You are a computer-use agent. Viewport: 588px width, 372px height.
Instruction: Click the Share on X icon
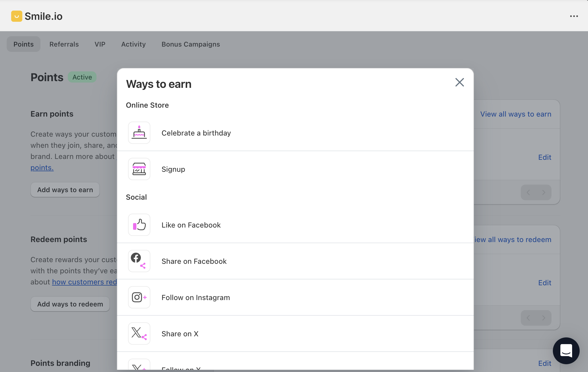coord(139,334)
